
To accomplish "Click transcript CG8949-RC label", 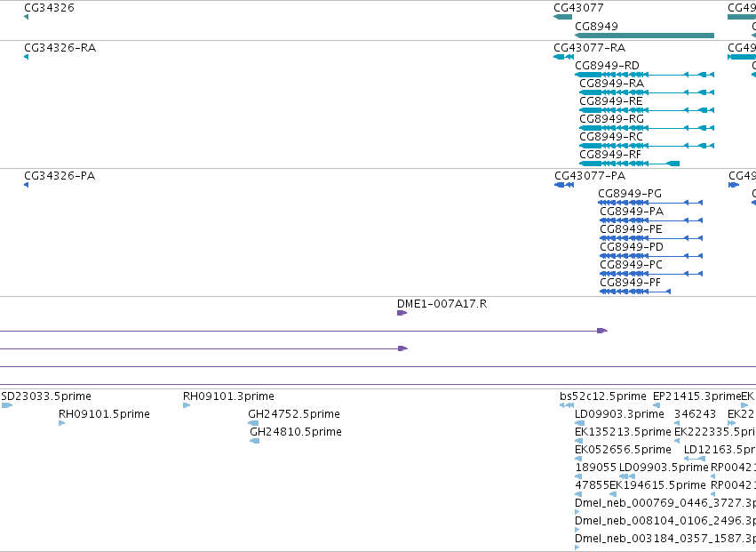I will tap(611, 137).
